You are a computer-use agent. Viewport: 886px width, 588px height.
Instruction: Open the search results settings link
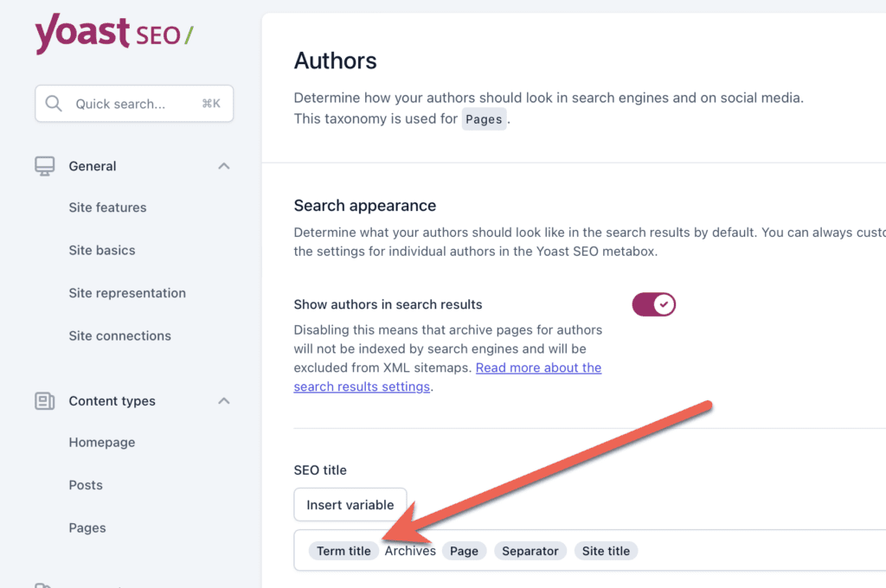tap(363, 387)
